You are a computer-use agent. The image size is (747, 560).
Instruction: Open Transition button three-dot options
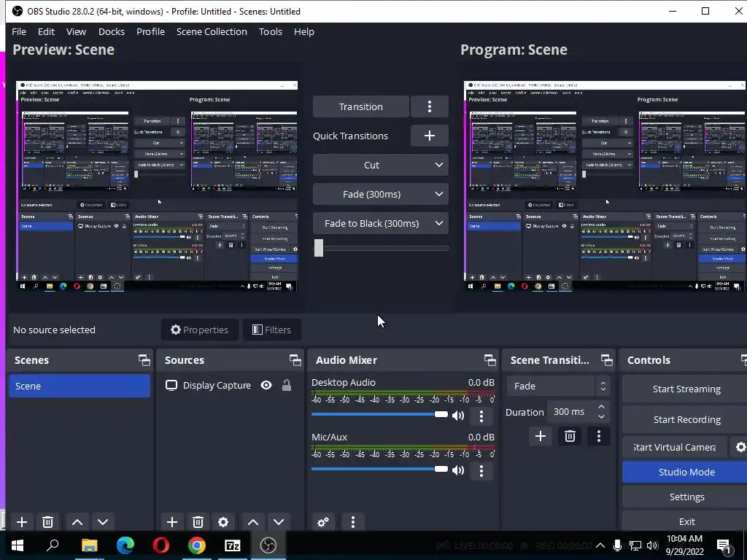429,106
